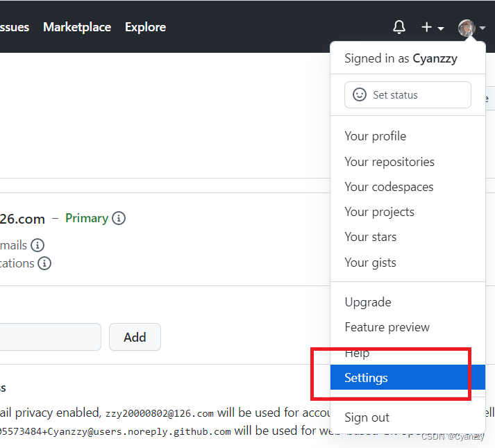Screen dimensions: 495x448
Task: Click the smiley icon in Set status
Action: tap(359, 94)
